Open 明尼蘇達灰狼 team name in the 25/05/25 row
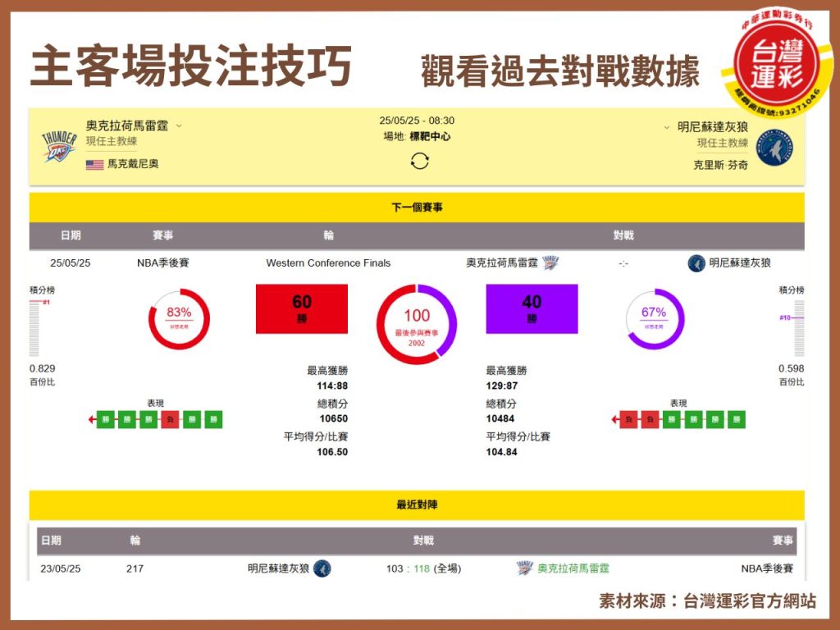 (740, 262)
